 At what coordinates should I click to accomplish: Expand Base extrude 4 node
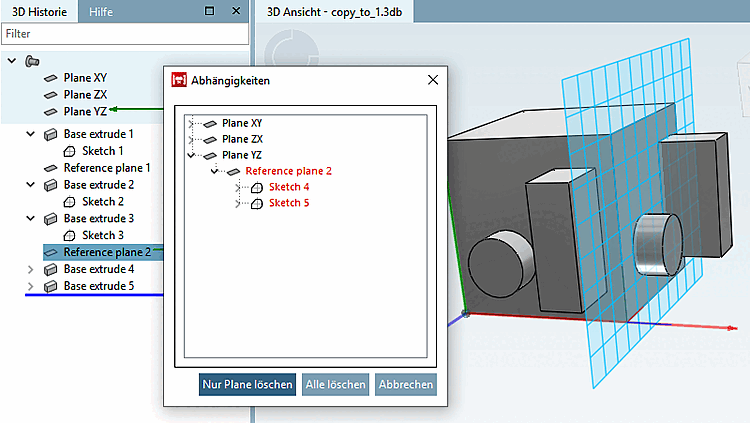coord(31,269)
